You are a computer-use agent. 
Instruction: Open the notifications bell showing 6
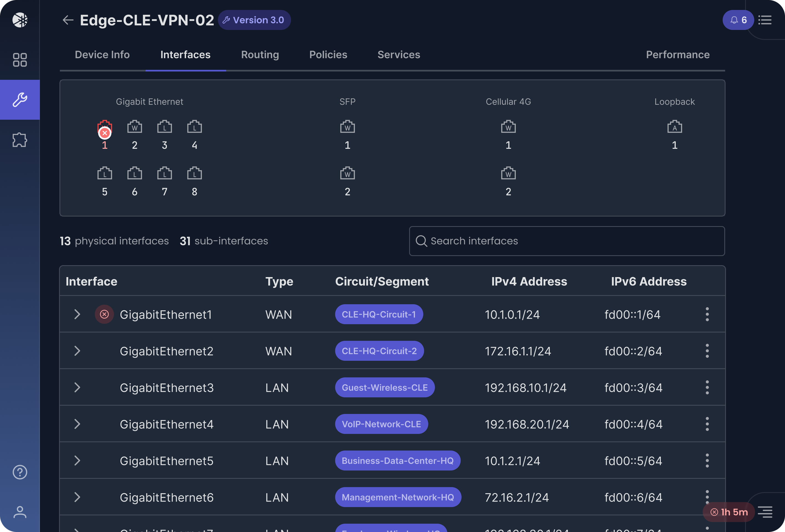tap(738, 20)
